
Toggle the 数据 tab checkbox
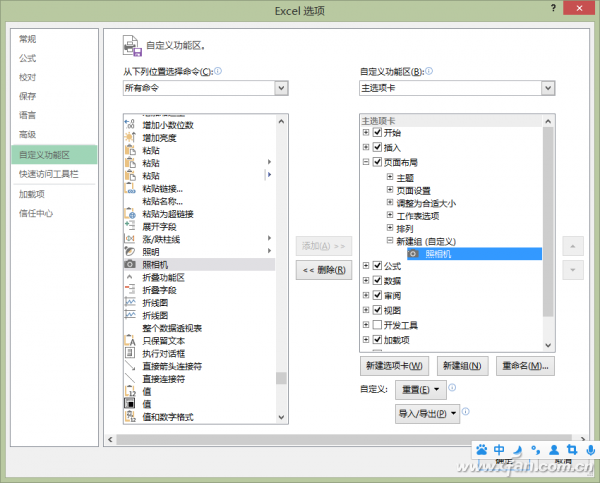tap(377, 280)
